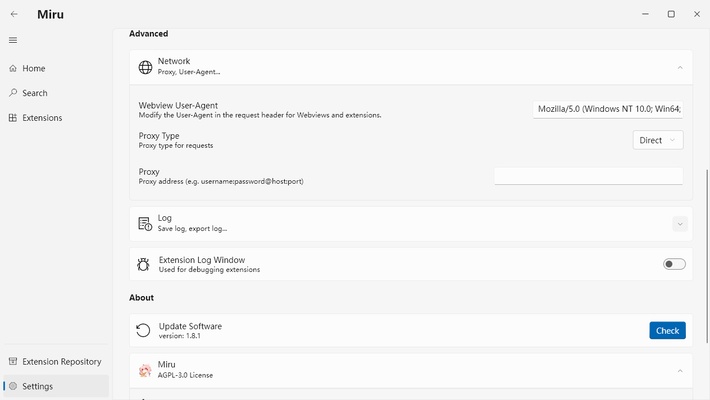Click the Log file icon
Image resolution: width=710 pixels, height=400 pixels.
click(x=145, y=224)
